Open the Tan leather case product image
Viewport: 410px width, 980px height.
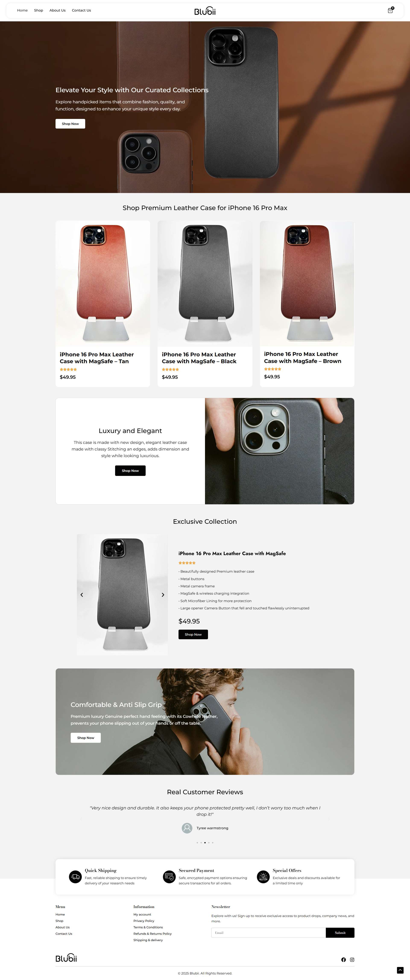[x=103, y=283]
